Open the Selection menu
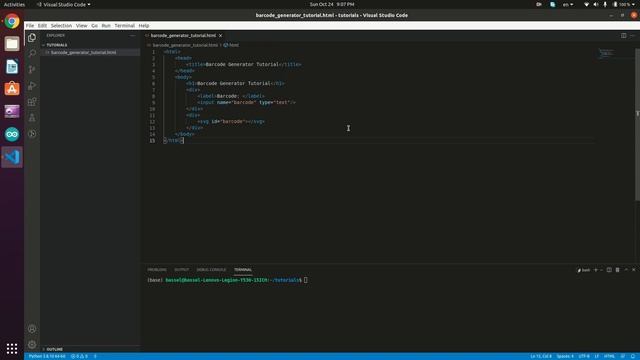Viewport: 640px width, 360px height. pyautogui.click(x=61, y=25)
